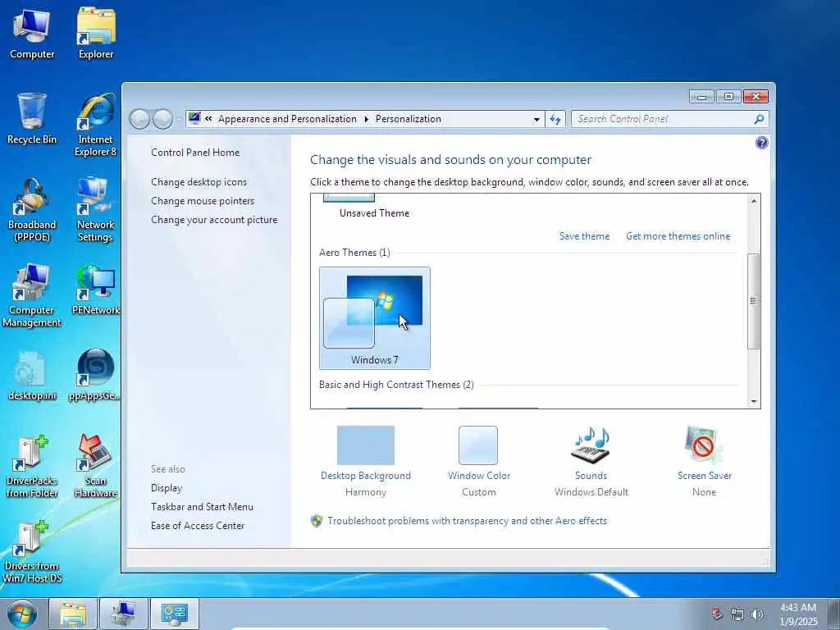Click the computer tools taskbar icon

(123, 614)
